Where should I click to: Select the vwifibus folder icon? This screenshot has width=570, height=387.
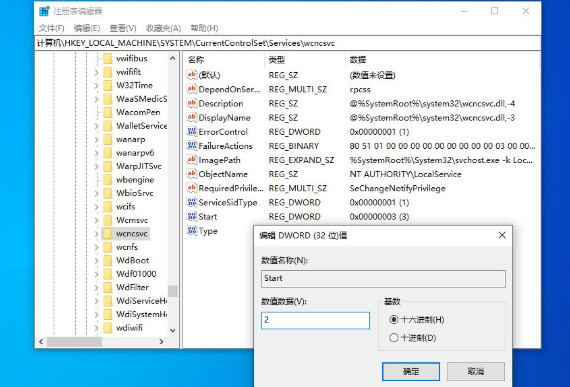click(x=108, y=59)
